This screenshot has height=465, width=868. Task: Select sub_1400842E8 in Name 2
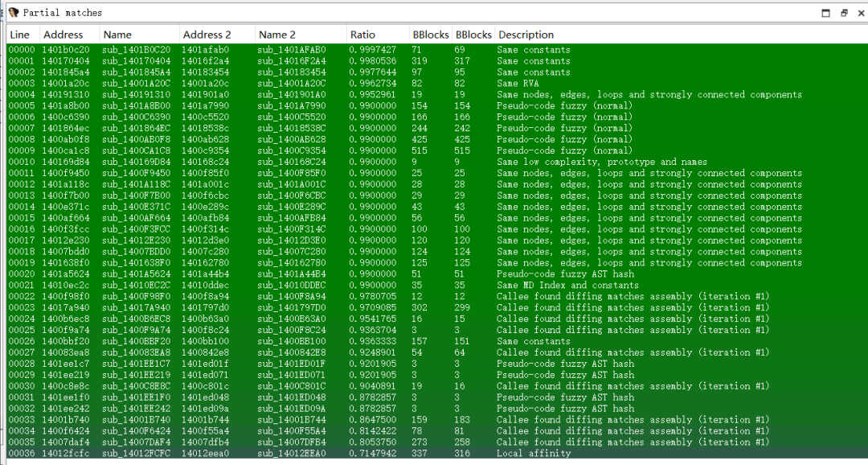292,352
